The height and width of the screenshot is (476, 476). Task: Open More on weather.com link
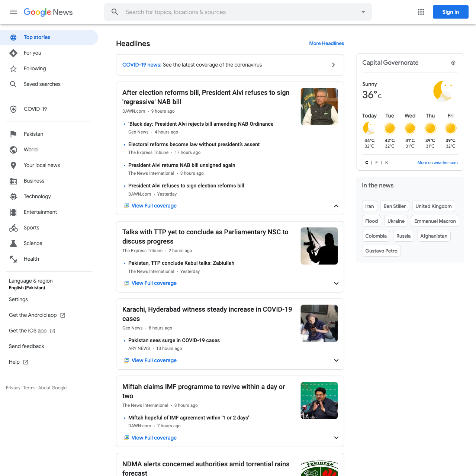(437, 163)
